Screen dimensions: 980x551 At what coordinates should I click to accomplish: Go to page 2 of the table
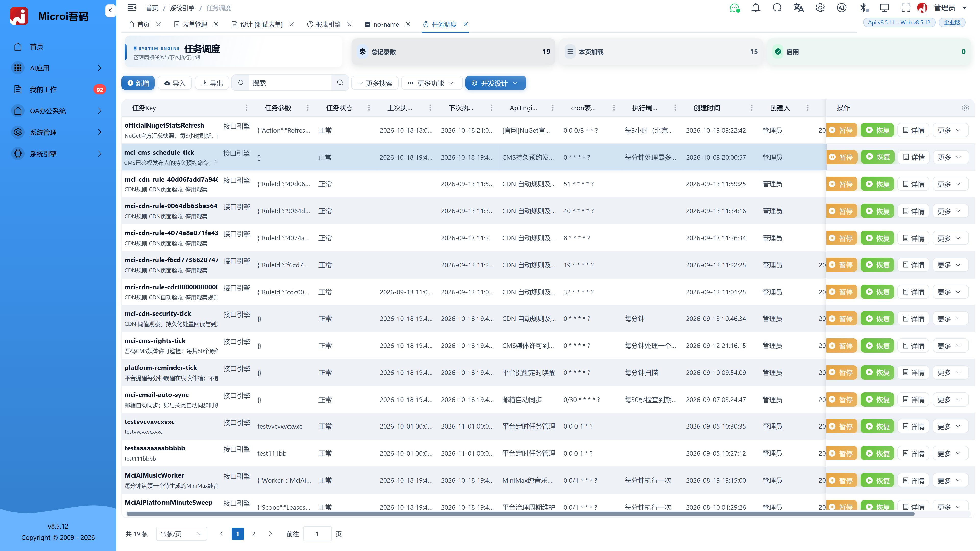[x=254, y=534]
